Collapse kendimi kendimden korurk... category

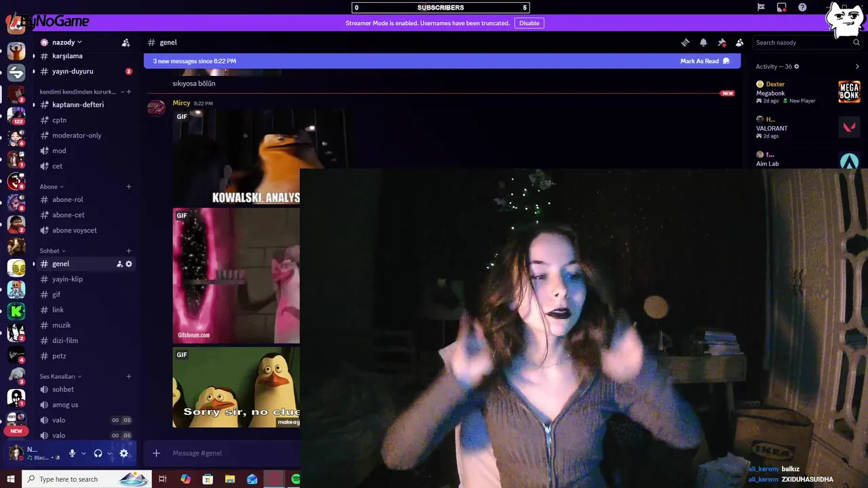81,91
